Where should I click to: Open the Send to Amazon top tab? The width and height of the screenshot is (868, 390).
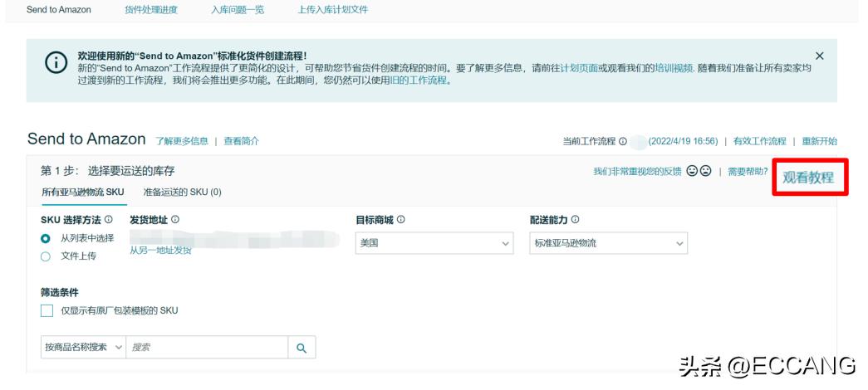[x=59, y=9]
